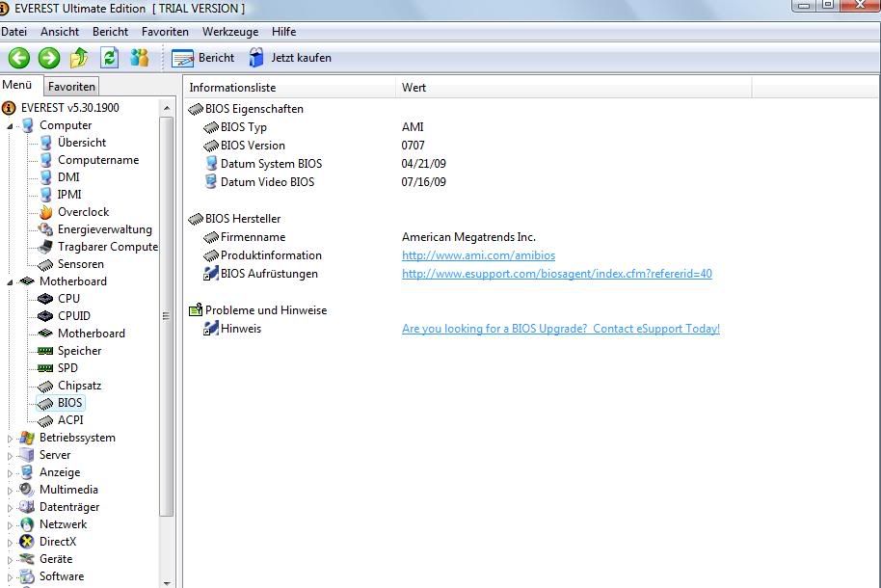Click tree scrollbar up arrow
Viewport: 881px width, 588px height.
coord(167,108)
